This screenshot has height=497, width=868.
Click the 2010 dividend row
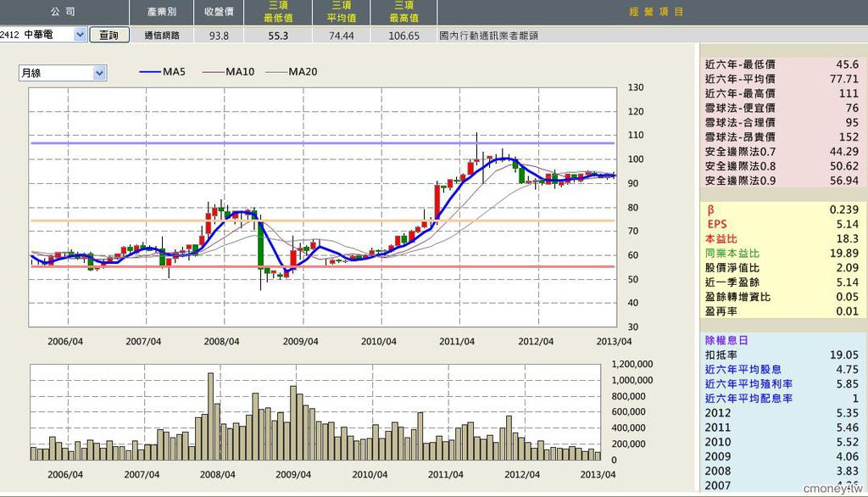782,442
